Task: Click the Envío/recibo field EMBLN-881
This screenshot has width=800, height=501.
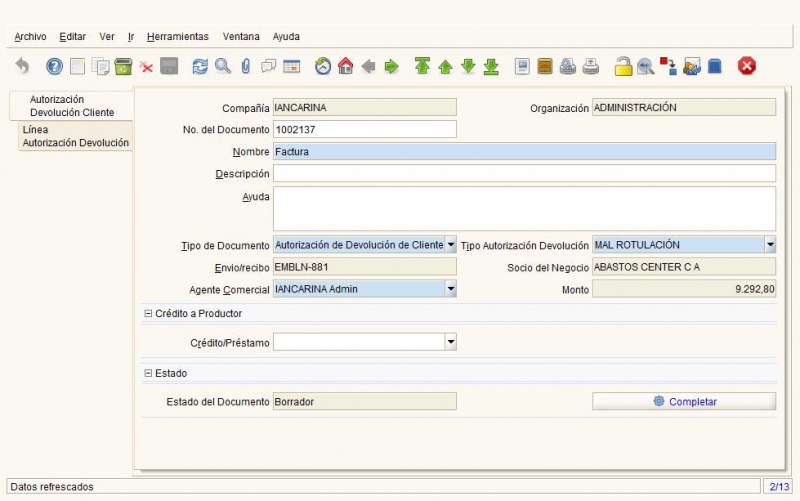Action: (x=365, y=267)
